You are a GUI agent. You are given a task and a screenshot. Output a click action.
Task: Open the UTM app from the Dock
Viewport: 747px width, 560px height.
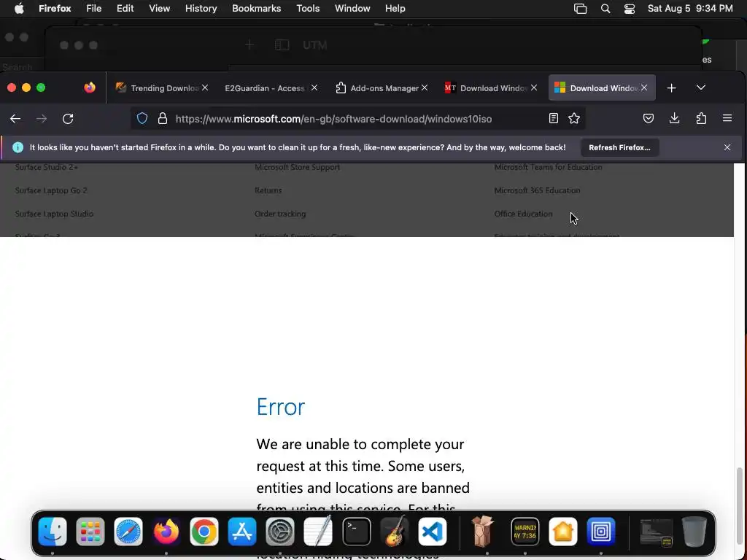pos(601,532)
